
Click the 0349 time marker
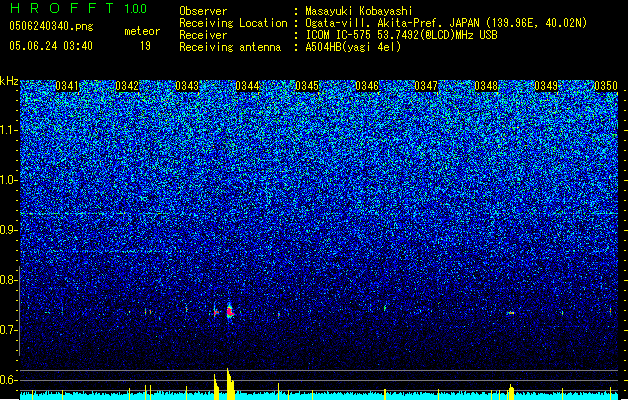point(546,86)
